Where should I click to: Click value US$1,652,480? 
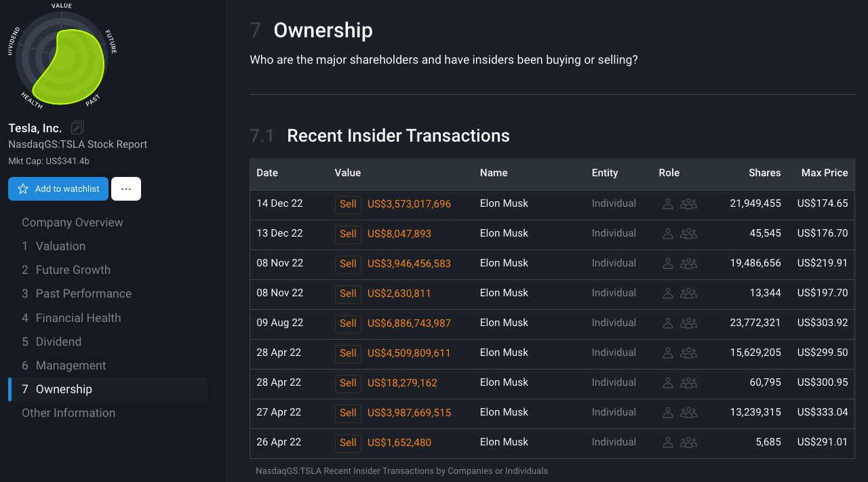pos(399,443)
